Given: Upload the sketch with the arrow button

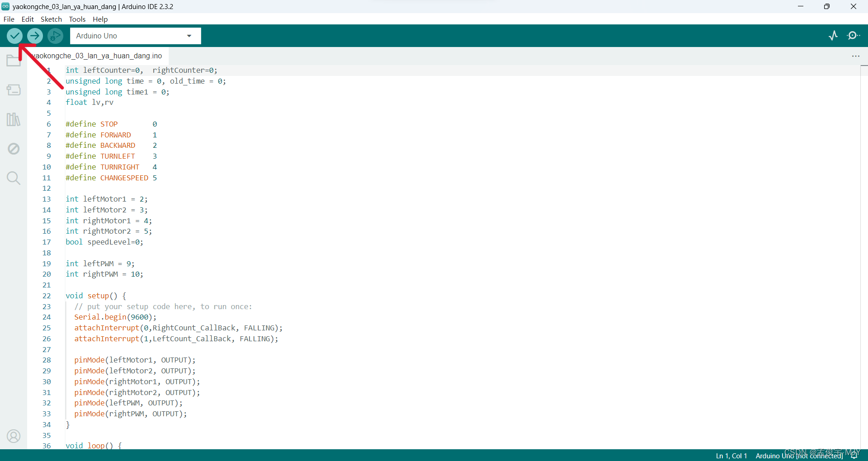Looking at the screenshot, I should tap(35, 36).
